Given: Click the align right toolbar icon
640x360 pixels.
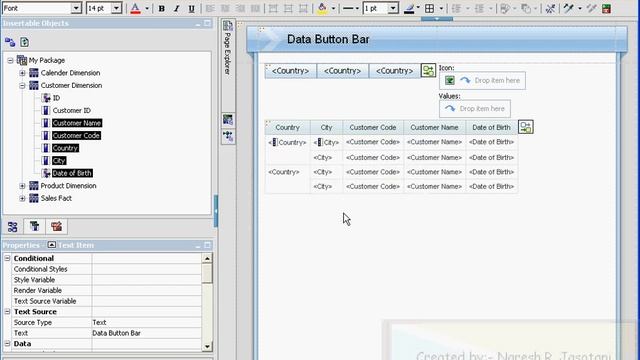Looking at the screenshot, I should click(240, 9).
